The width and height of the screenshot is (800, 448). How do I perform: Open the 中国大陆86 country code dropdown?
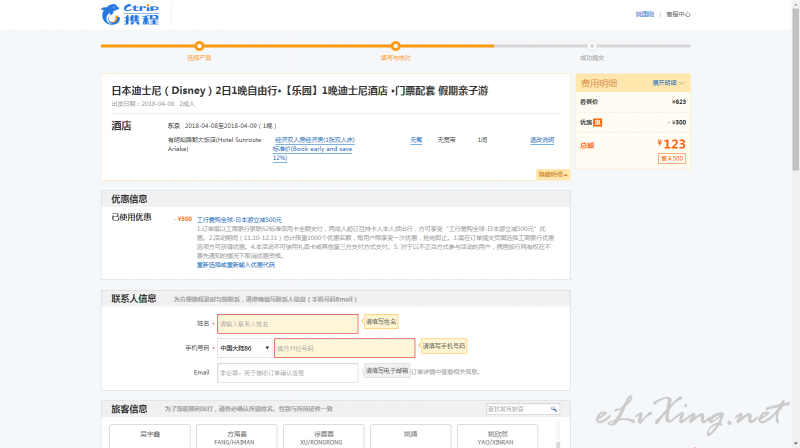[244, 348]
